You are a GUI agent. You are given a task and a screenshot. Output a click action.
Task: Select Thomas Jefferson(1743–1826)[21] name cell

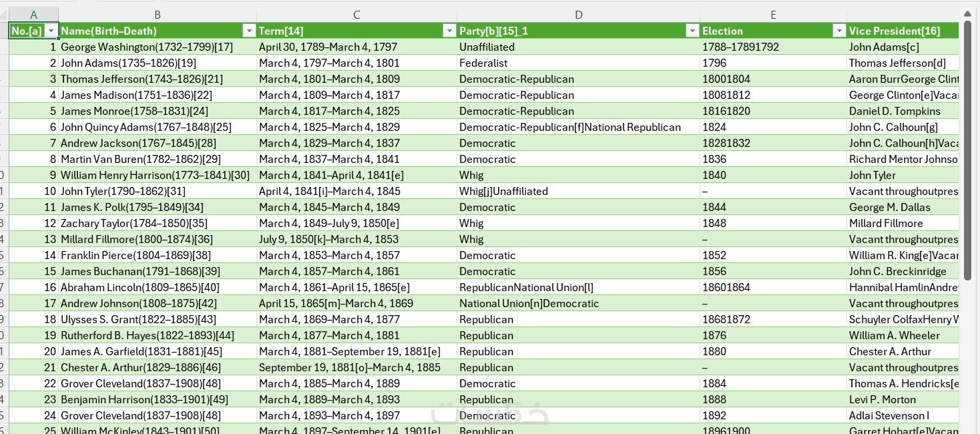[x=158, y=79]
